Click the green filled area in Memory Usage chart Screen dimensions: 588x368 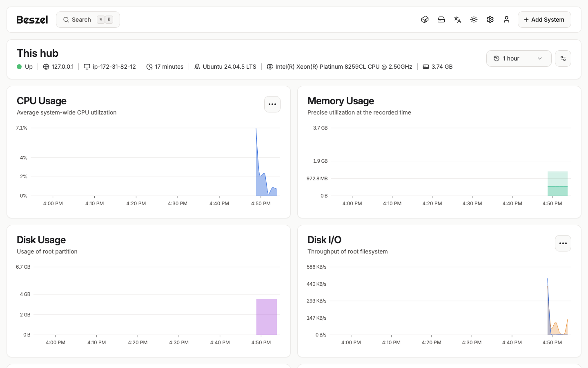pos(557,184)
